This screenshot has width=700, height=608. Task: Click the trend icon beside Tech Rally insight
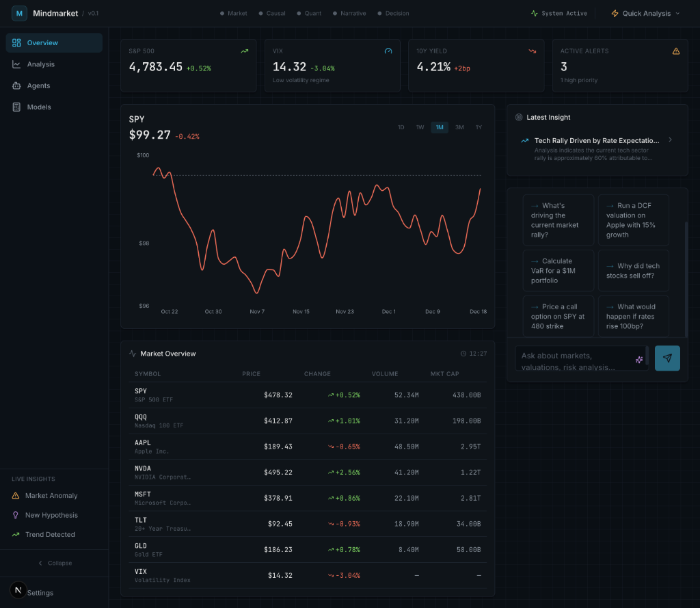(x=525, y=141)
